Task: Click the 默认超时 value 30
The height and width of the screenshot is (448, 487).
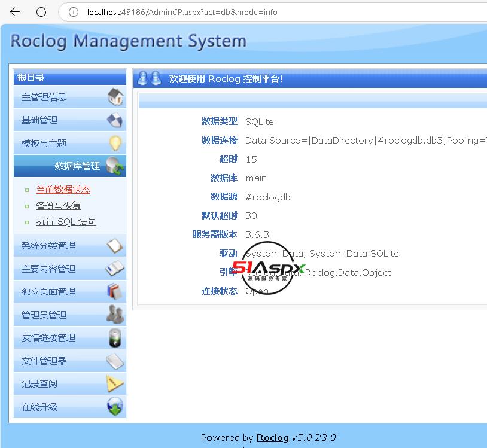Action: 251,216
